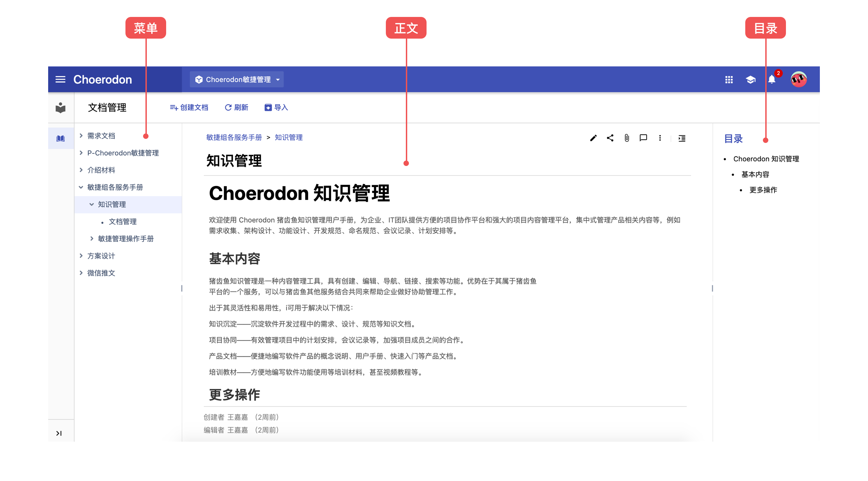The image size is (868, 481).
Task: Click the right 目录 panel resize handle
Action: pos(712,288)
